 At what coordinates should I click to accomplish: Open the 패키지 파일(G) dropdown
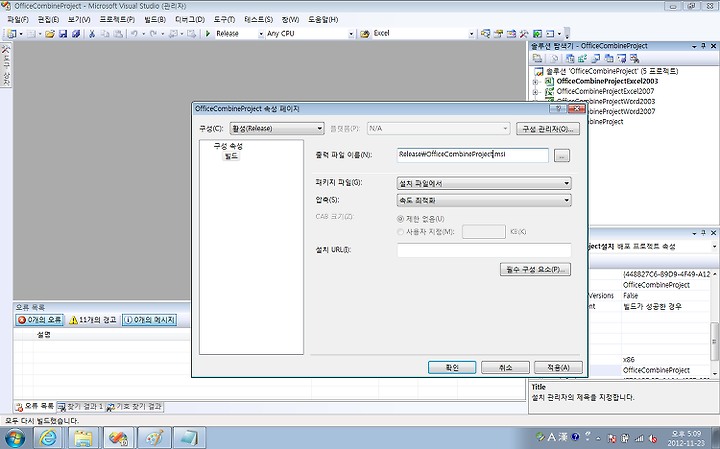click(x=484, y=183)
